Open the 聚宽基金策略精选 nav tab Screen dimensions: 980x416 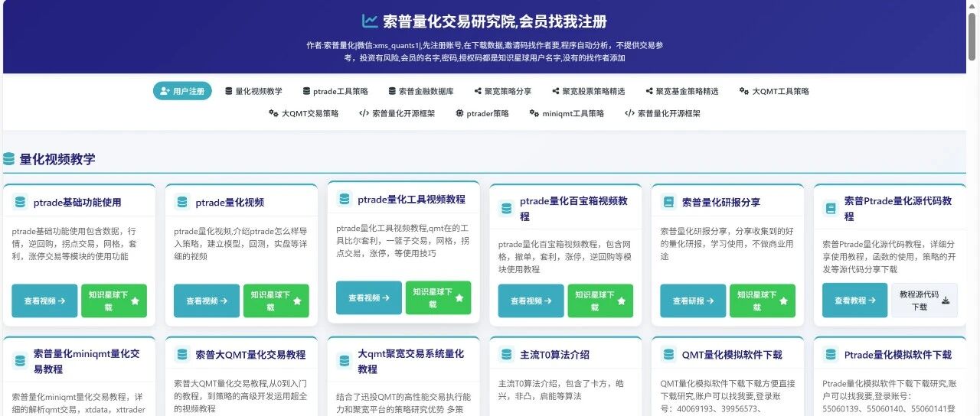click(x=681, y=91)
